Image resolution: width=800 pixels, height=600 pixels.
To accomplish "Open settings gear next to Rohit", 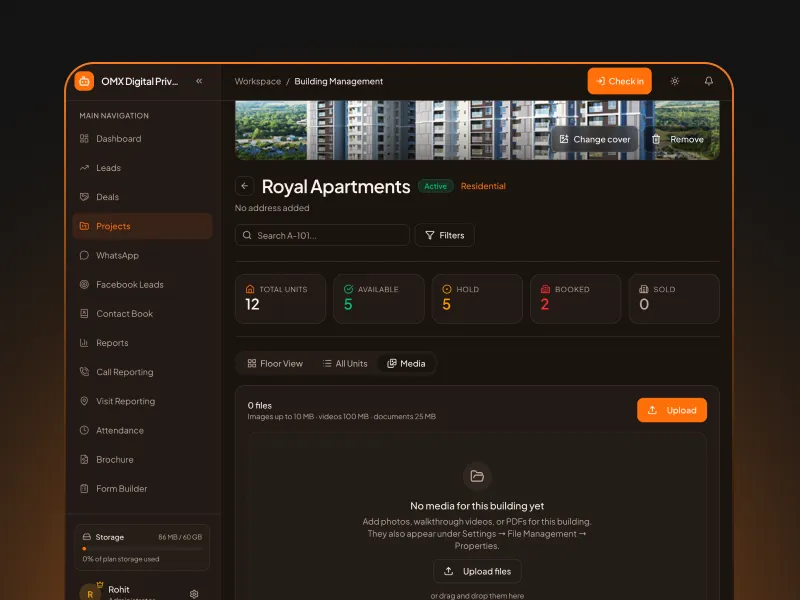I will (x=194, y=594).
